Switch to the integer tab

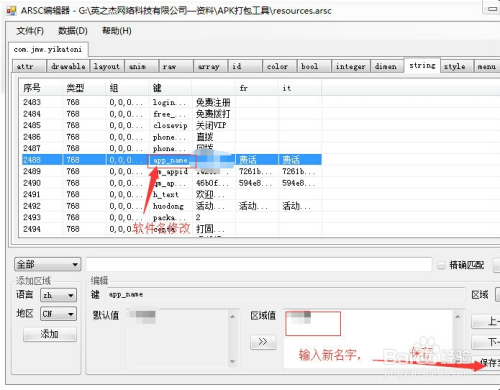pos(351,66)
